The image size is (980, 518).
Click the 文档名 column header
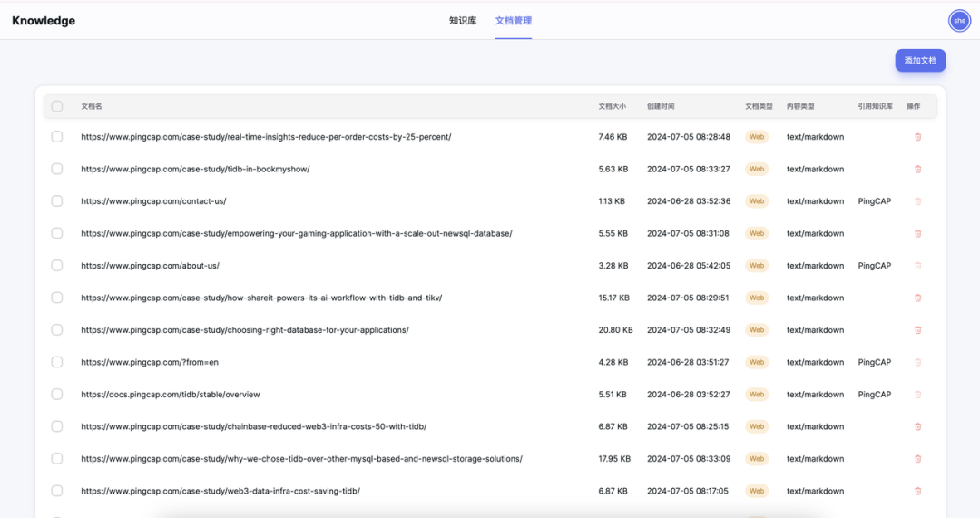point(92,106)
